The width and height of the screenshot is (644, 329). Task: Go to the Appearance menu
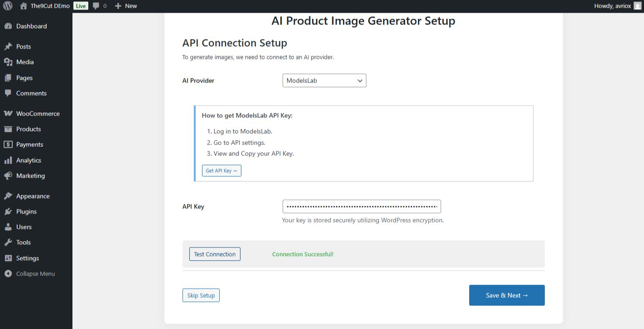point(33,196)
